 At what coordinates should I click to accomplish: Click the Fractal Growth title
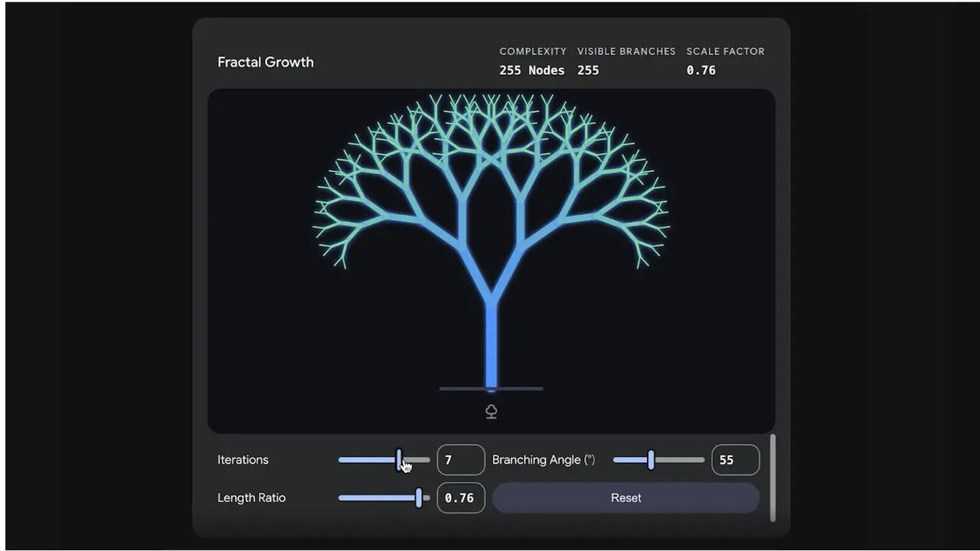[x=266, y=62]
